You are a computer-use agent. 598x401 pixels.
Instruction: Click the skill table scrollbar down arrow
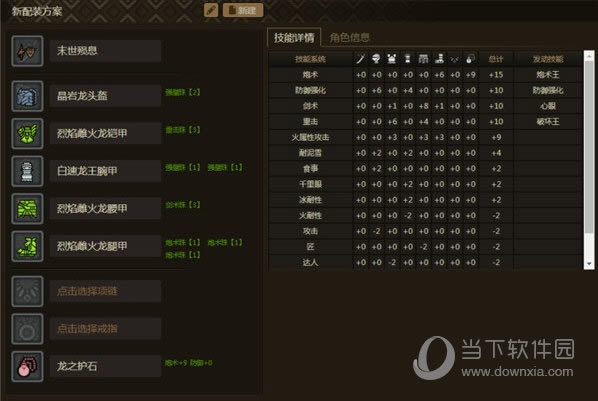pyautogui.click(x=589, y=264)
